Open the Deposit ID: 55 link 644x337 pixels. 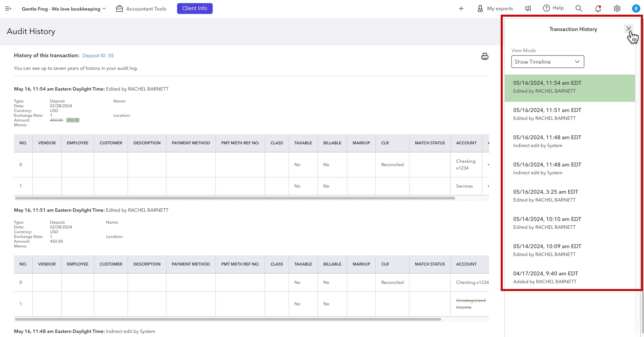click(x=98, y=55)
